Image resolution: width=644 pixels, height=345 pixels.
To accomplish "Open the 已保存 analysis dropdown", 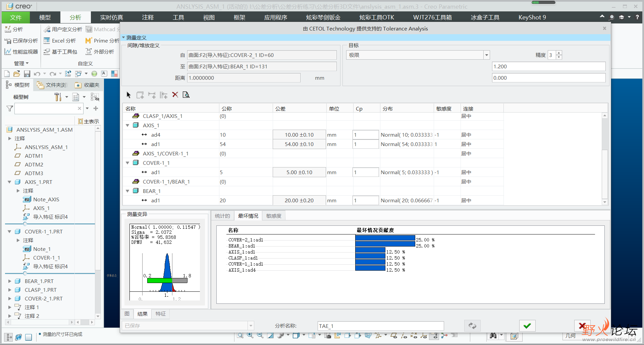I will (x=251, y=326).
